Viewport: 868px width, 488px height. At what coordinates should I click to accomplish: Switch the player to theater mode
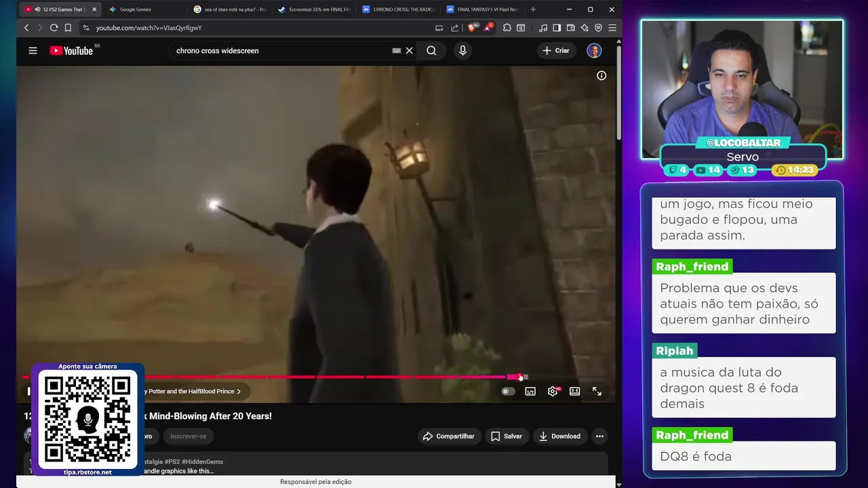(x=574, y=391)
